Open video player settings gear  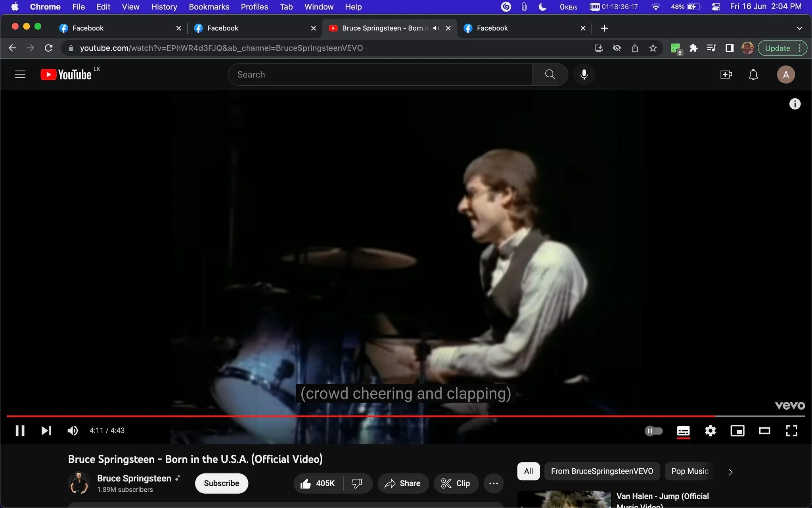(710, 431)
